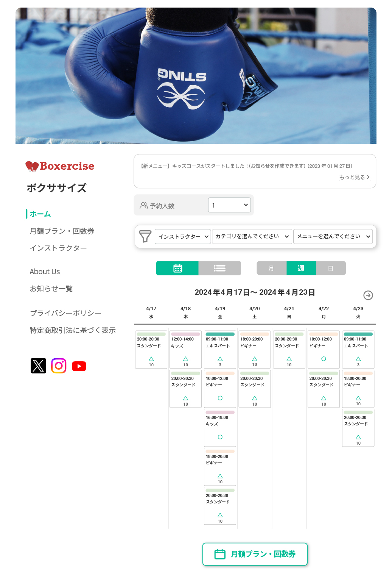Click the bottom 月額プラン・回数券 button
The height and width of the screenshot is (578, 392).
[x=255, y=554]
